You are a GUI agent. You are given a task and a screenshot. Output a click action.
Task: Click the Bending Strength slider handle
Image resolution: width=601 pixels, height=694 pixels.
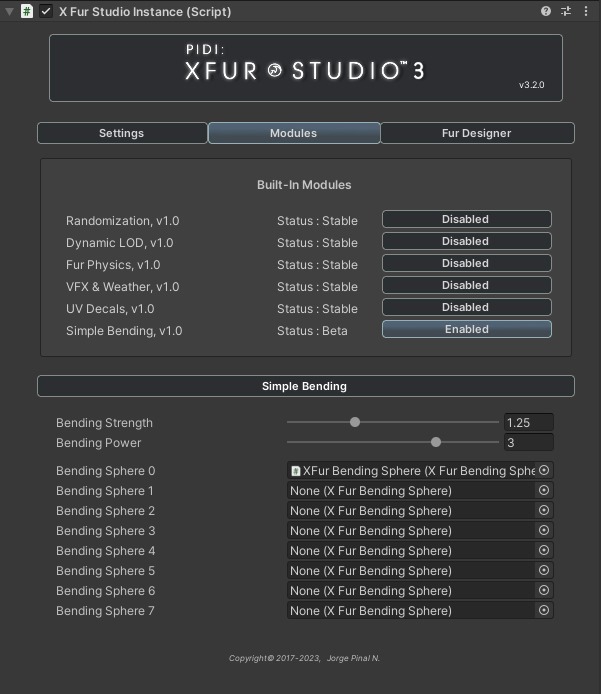(355, 422)
